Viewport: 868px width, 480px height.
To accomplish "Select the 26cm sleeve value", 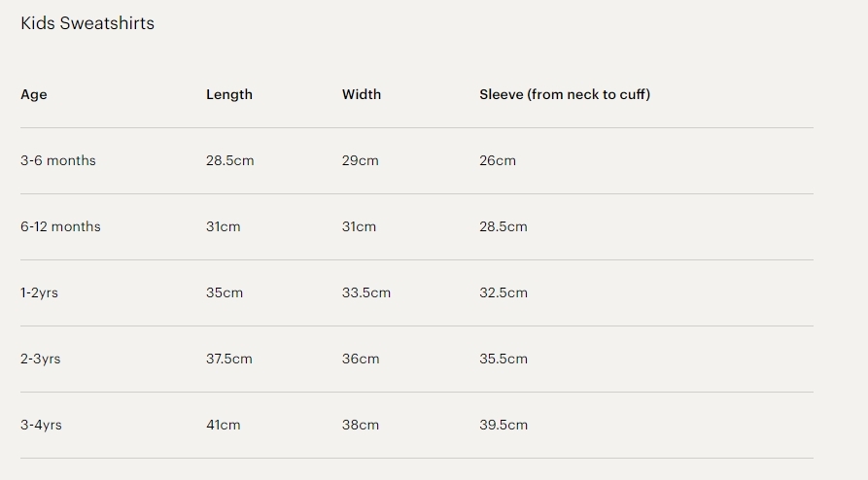I will 498,160.
